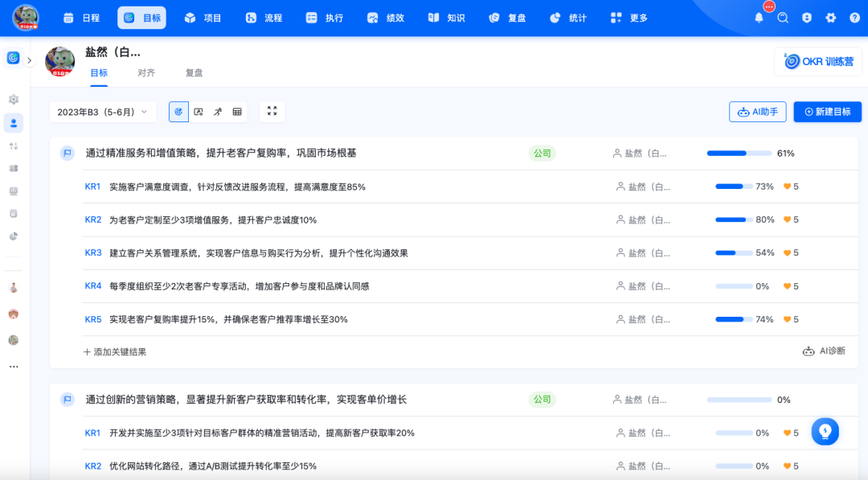The height and width of the screenshot is (480, 868).
Task: Open KR2 优化网站转化路径 key result
Action: (x=212, y=466)
